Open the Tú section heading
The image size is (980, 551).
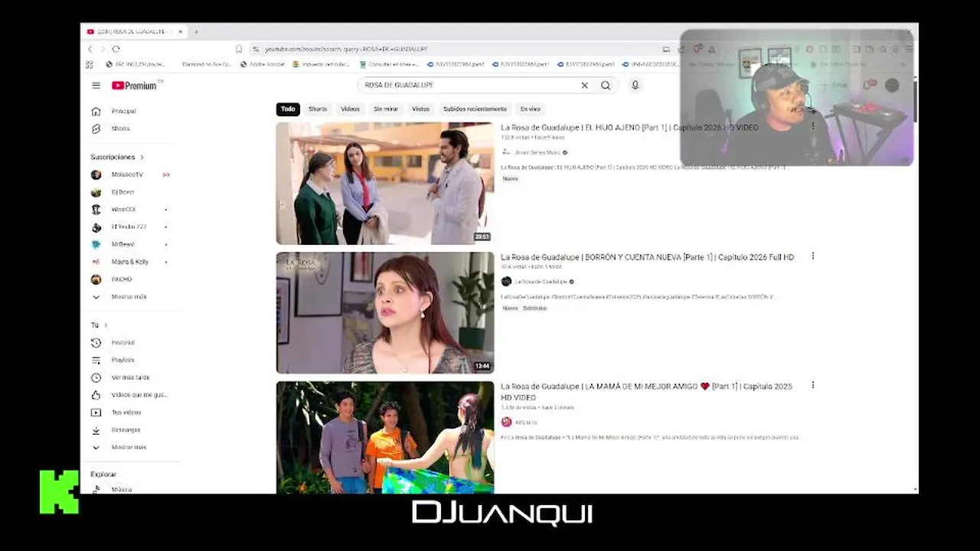click(99, 325)
